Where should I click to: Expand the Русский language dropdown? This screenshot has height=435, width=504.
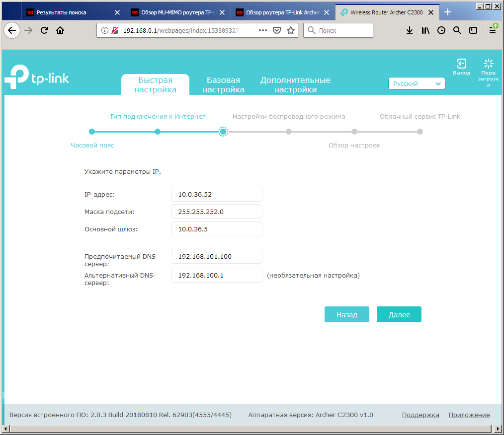click(x=417, y=83)
